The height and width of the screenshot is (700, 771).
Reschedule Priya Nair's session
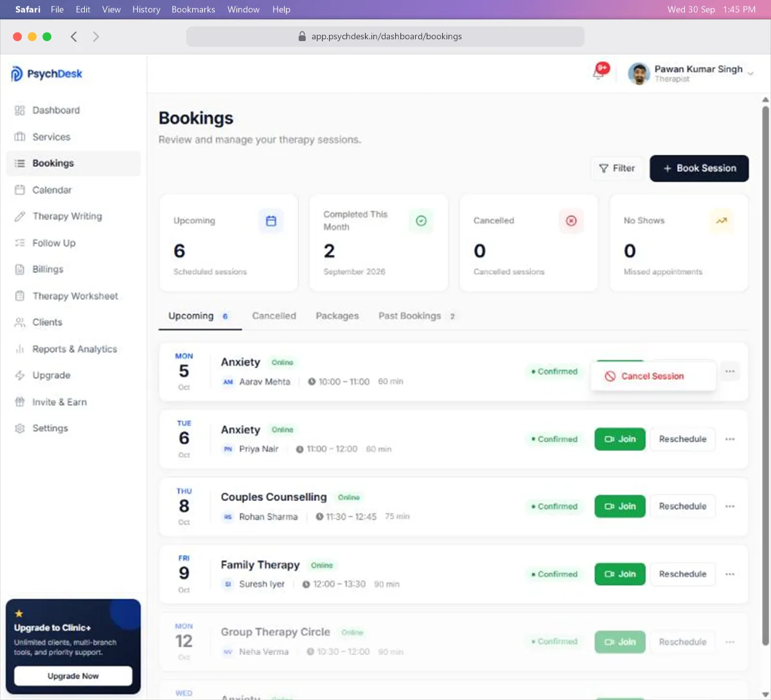tap(682, 439)
